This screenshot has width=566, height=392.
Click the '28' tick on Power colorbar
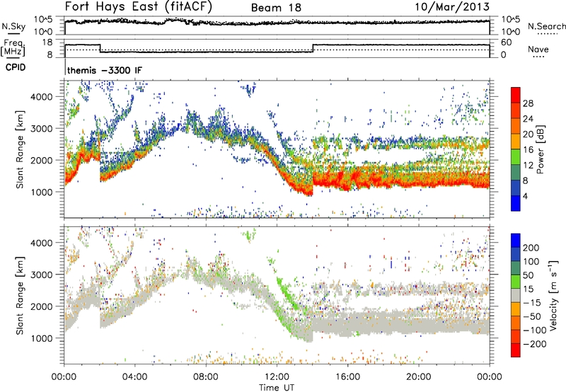point(528,103)
